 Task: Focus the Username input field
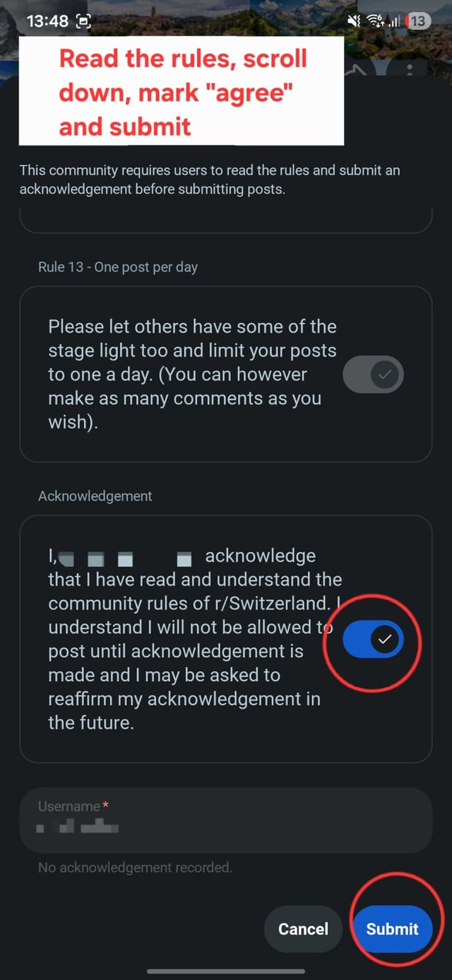tap(225, 820)
